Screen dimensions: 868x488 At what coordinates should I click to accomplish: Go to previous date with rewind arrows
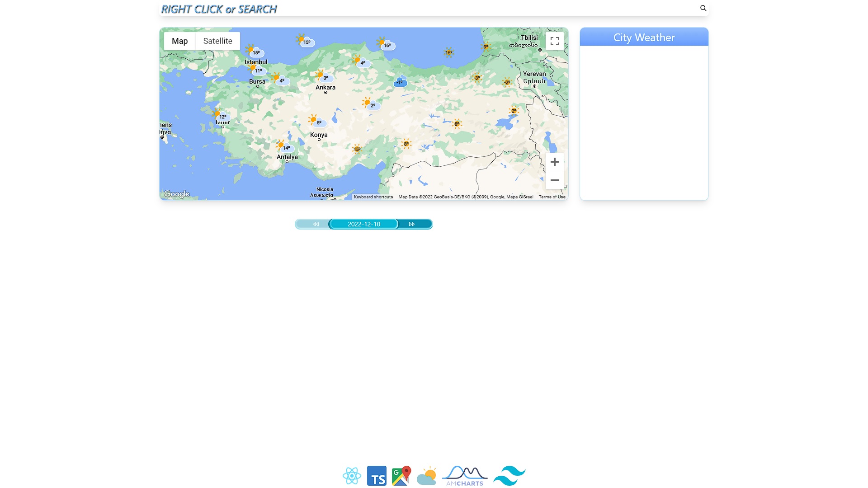pos(316,224)
